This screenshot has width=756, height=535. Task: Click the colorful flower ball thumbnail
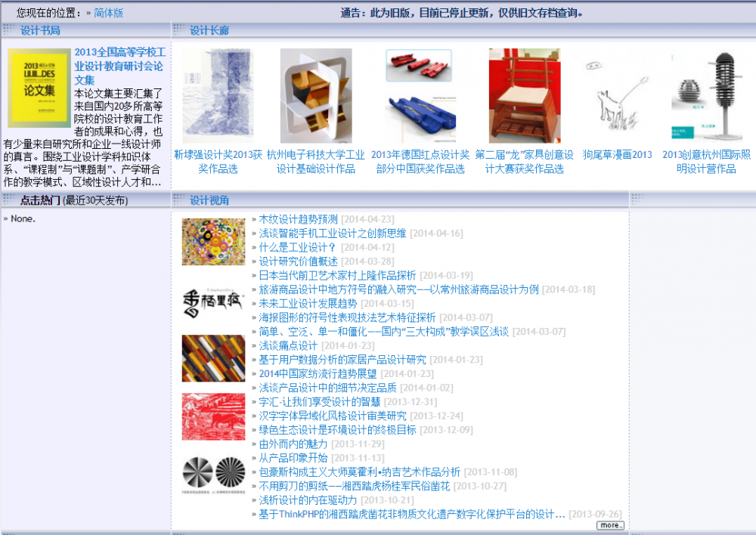point(214,242)
